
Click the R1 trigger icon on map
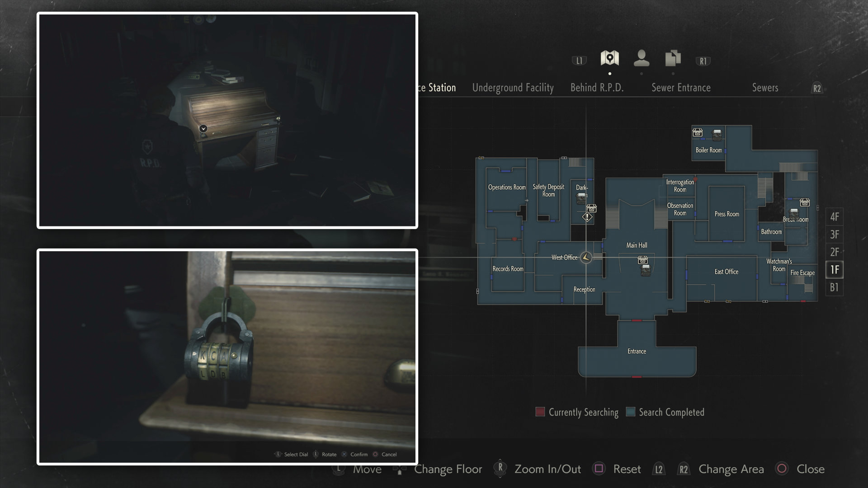[702, 60]
